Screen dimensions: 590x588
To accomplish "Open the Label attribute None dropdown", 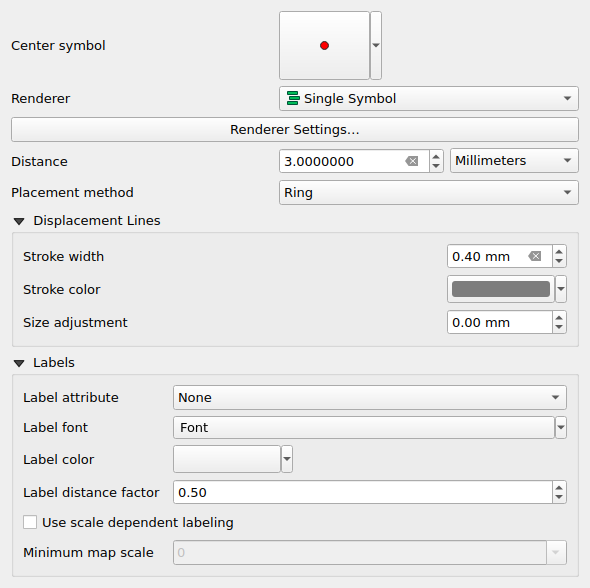I will tap(370, 398).
